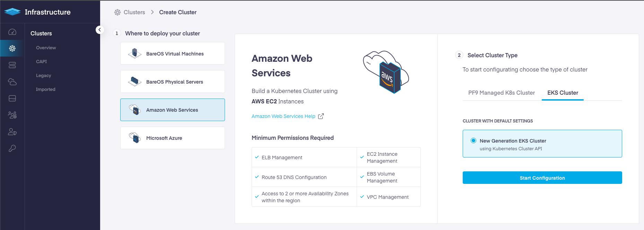This screenshot has height=230, width=644.
Task: Click the key icon in left sidebar
Action: (12, 148)
